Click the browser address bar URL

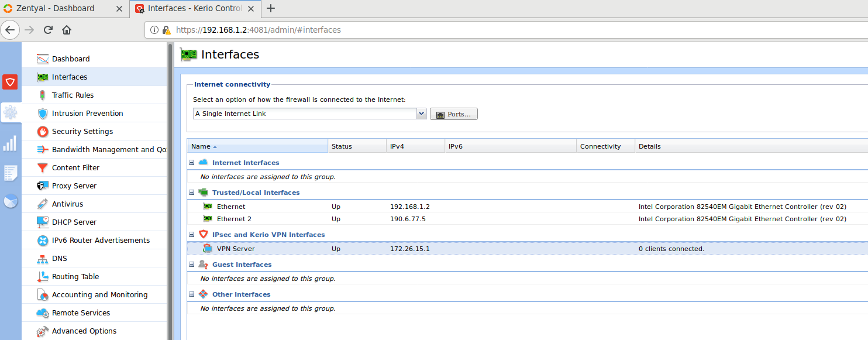tap(258, 30)
